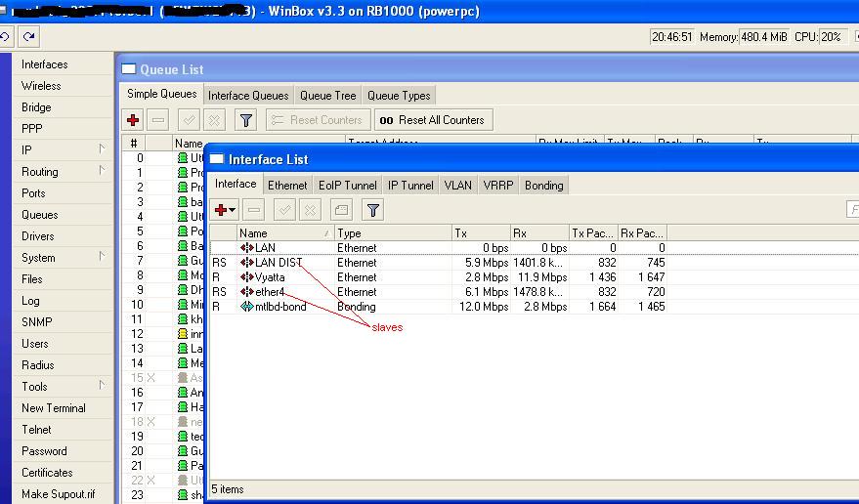
Task: Click remove button in Queue List toolbar
Action: pyautogui.click(x=157, y=120)
